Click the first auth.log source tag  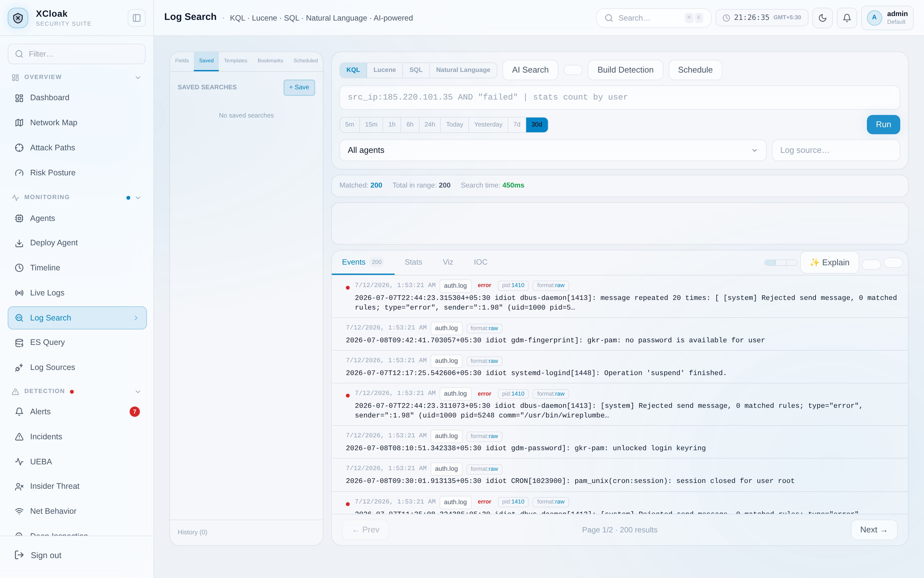455,286
